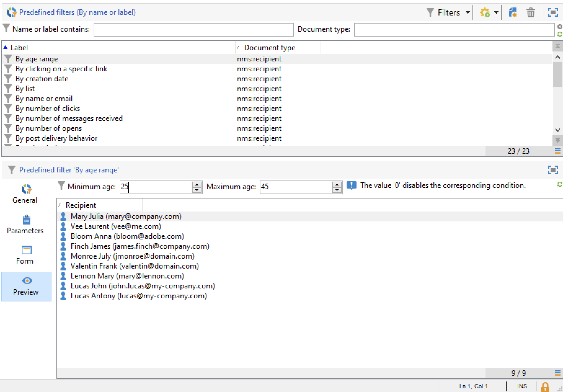Maximize the Predefined filters list panel
563x392 pixels.
point(553,12)
